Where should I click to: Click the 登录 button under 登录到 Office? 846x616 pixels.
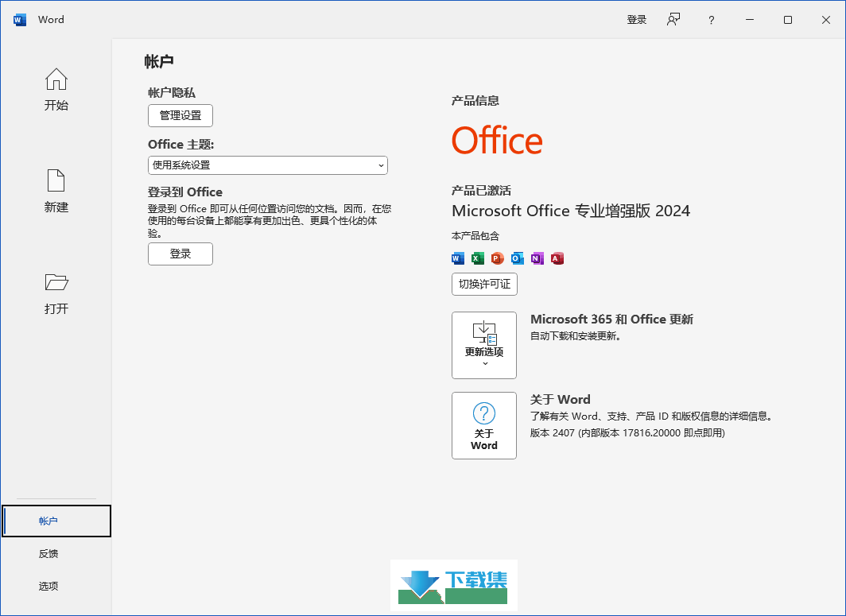pyautogui.click(x=180, y=254)
